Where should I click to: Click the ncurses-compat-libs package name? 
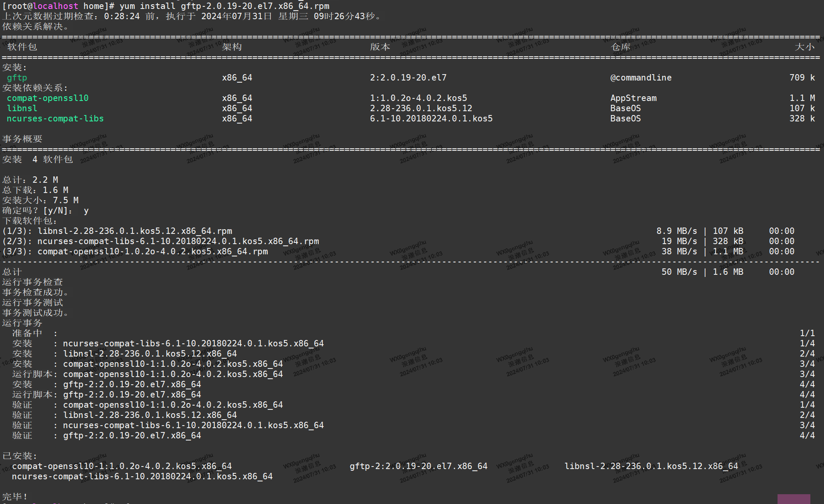(x=55, y=118)
